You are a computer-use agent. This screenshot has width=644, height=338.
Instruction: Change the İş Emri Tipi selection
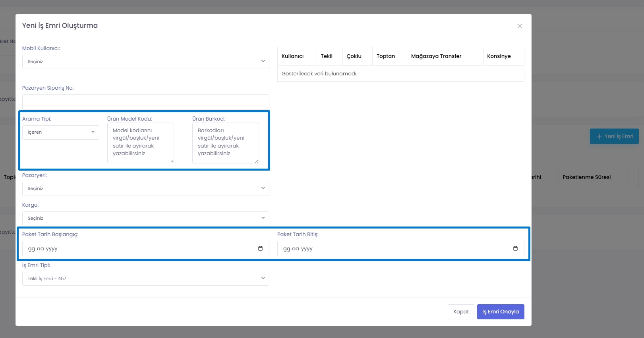point(145,279)
